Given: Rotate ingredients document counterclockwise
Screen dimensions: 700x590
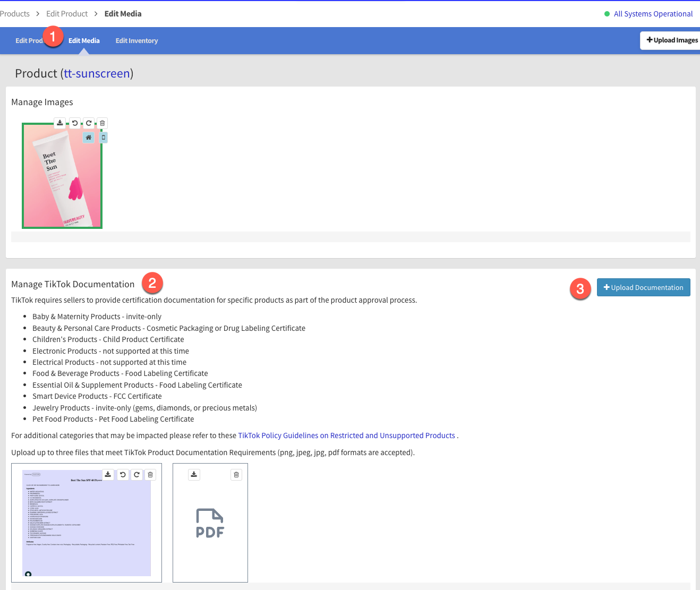Looking at the screenshot, I should click(x=123, y=475).
